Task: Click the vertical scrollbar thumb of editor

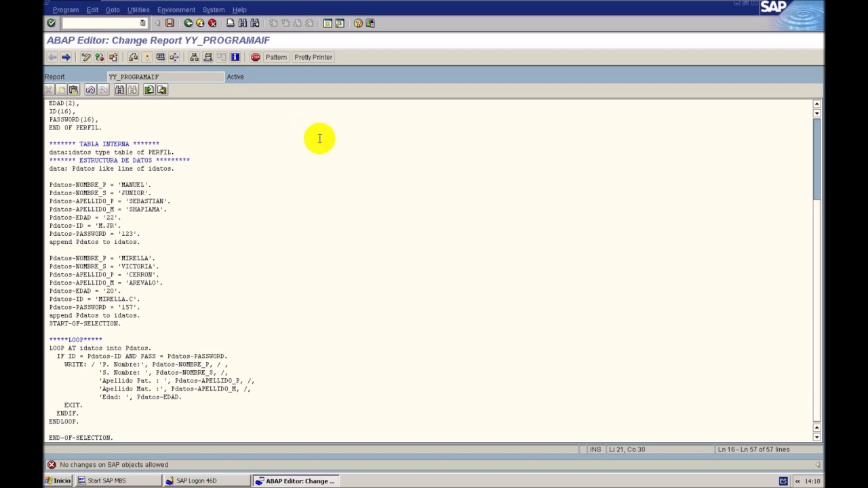Action: tap(816, 159)
